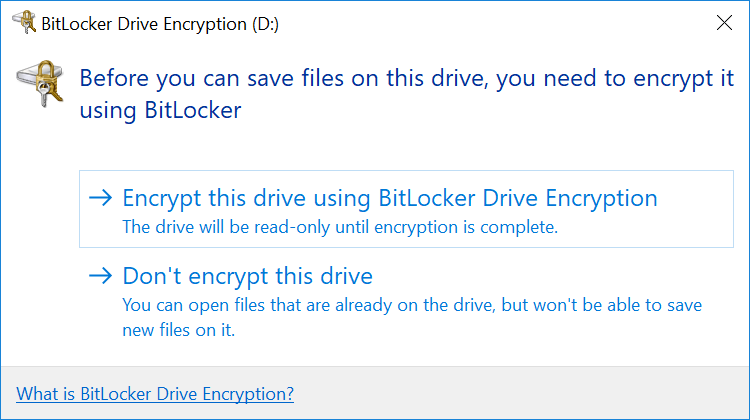Close the BitLocker Drive Encryption dialog

[x=724, y=22]
